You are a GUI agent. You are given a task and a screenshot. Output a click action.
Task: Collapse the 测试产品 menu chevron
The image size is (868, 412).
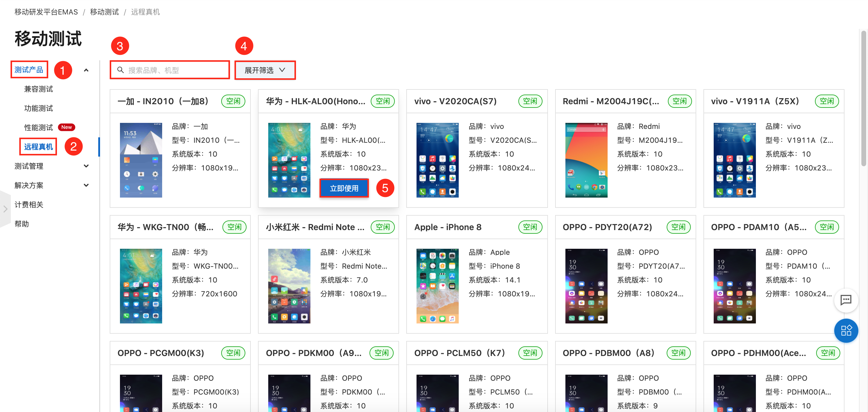(x=86, y=70)
